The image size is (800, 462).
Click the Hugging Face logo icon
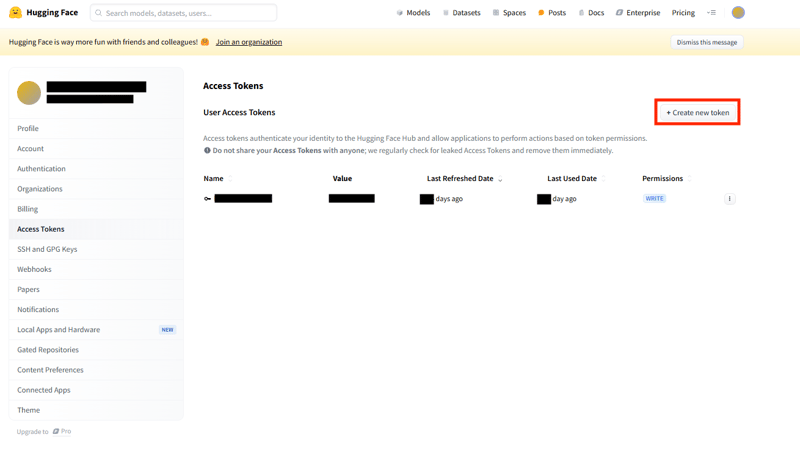click(x=15, y=13)
